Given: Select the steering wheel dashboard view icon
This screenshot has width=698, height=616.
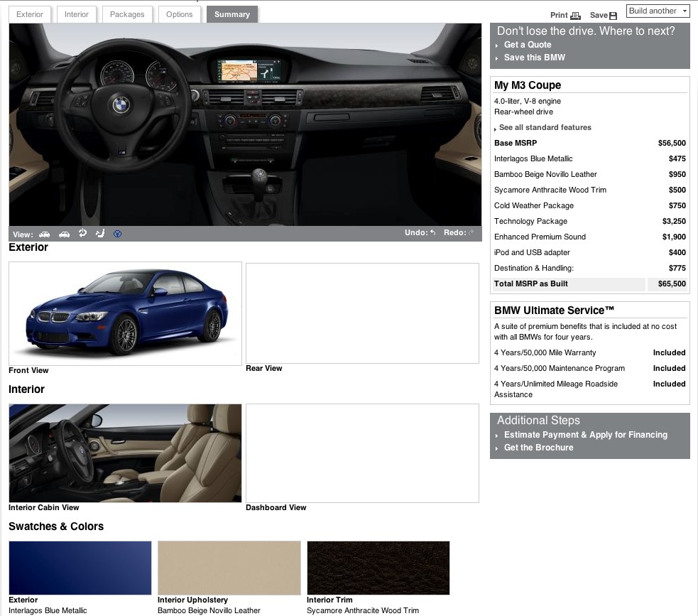Looking at the screenshot, I should click(x=118, y=234).
